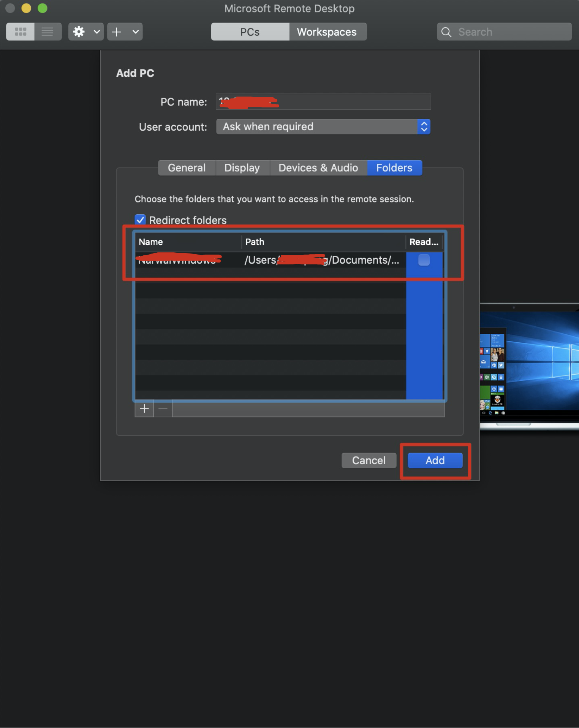Click the Read-only column header

[x=424, y=242]
